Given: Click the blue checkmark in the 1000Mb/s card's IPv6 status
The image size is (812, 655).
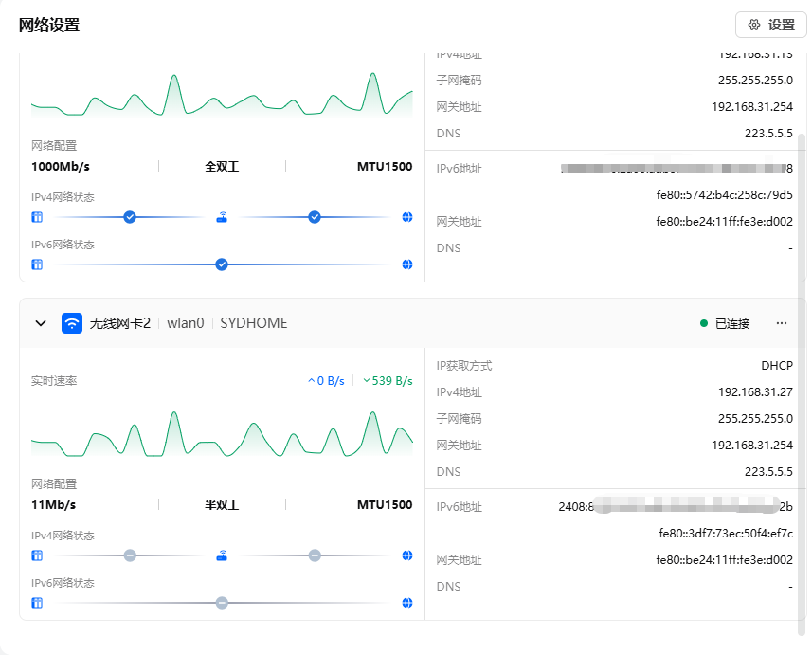Looking at the screenshot, I should (222, 264).
